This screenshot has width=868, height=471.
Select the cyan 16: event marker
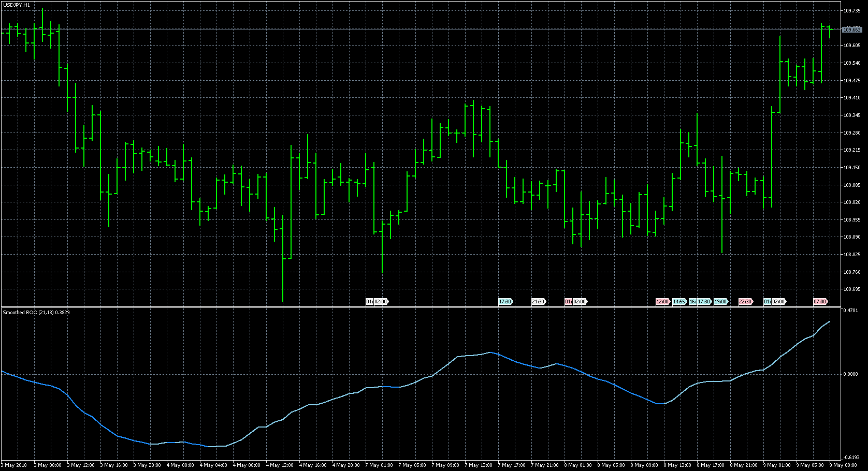pyautogui.click(x=692, y=302)
